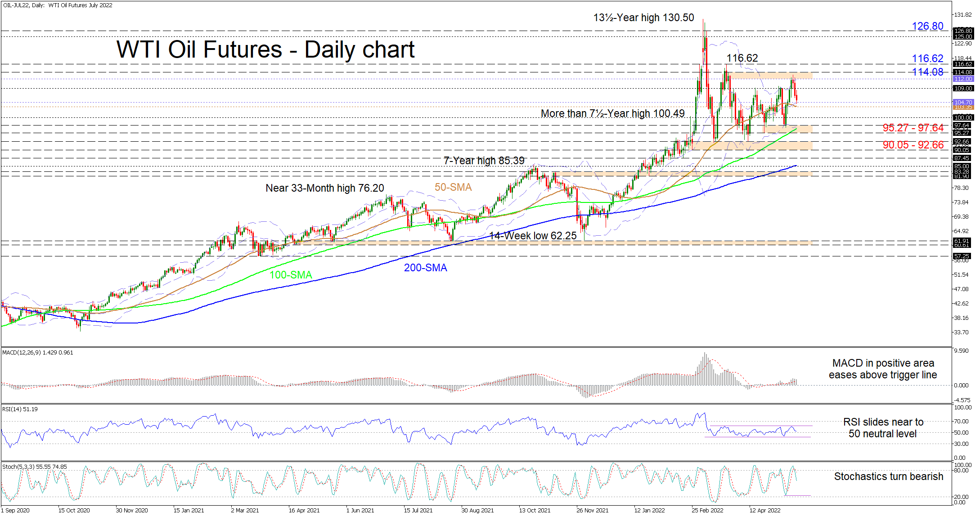This screenshot has width=980, height=516.
Task: Click the 13½-Year high 130.50 annotation
Action: (643, 18)
